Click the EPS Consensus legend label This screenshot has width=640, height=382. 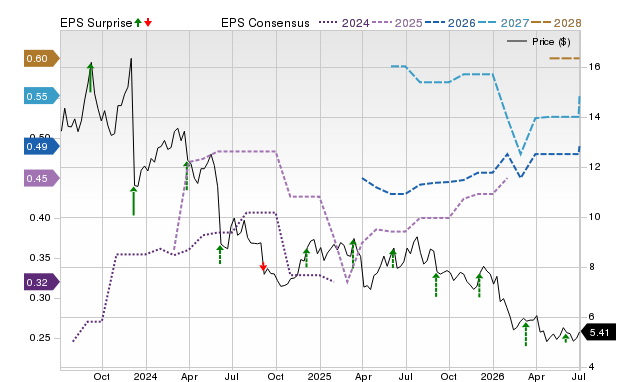tap(265, 23)
